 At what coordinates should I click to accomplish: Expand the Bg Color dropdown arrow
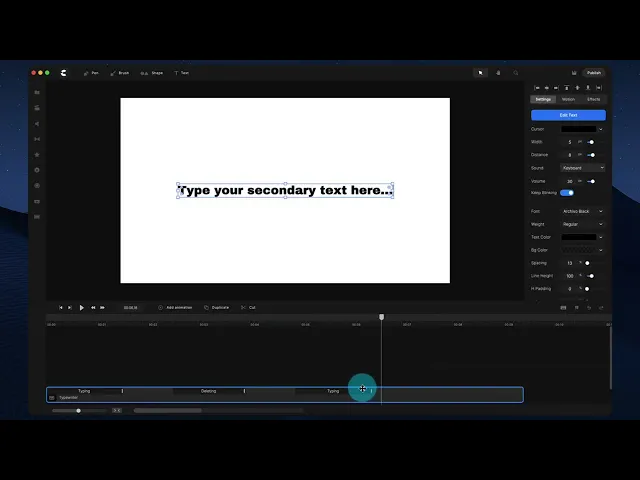pos(601,250)
